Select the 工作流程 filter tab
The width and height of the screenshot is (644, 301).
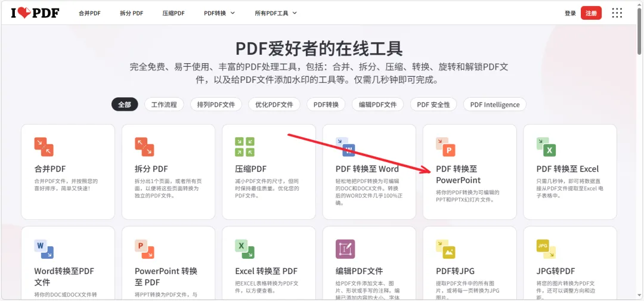pos(164,105)
